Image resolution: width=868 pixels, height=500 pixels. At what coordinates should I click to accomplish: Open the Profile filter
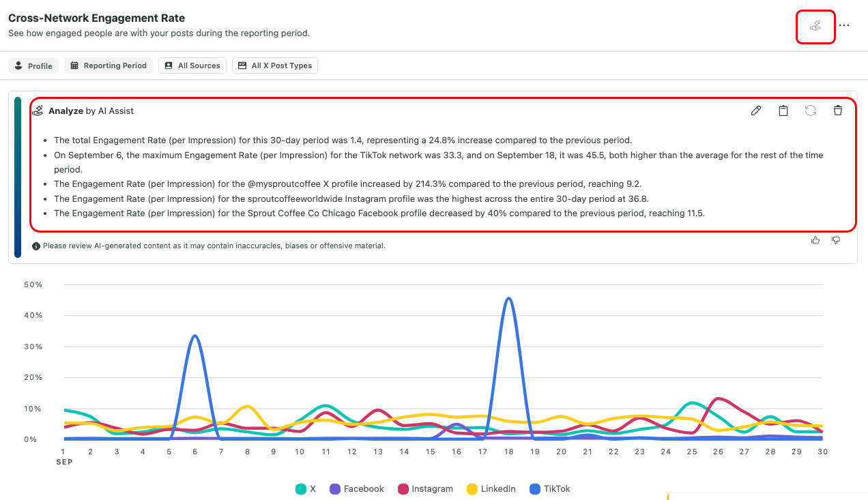pyautogui.click(x=33, y=65)
